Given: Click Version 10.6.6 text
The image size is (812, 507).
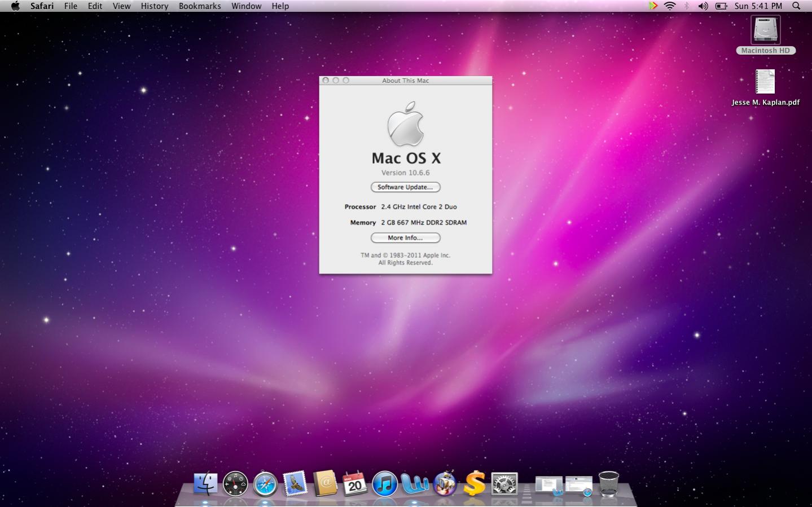Looking at the screenshot, I should pyautogui.click(x=405, y=173).
